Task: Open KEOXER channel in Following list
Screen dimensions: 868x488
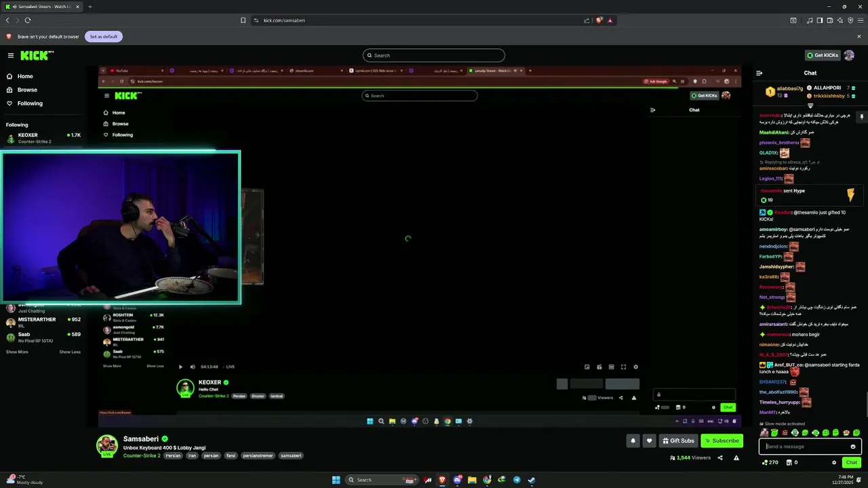Action: tap(43, 138)
